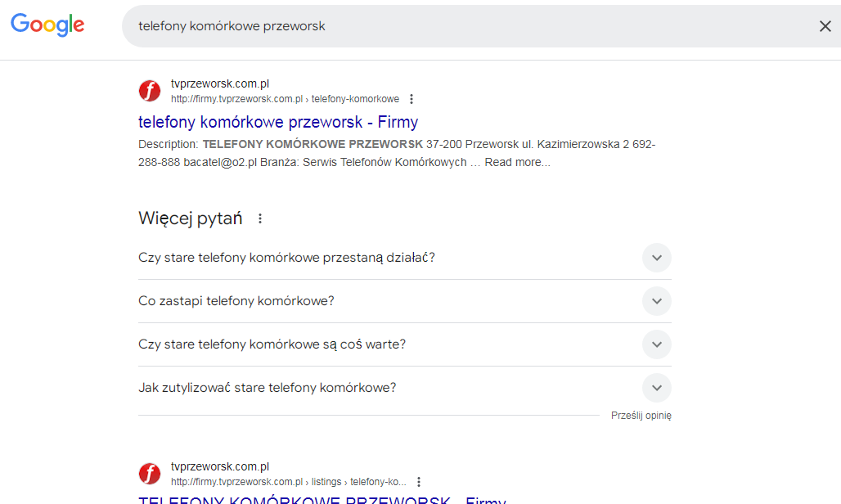
Task: Click the Google logo
Action: 47,25
